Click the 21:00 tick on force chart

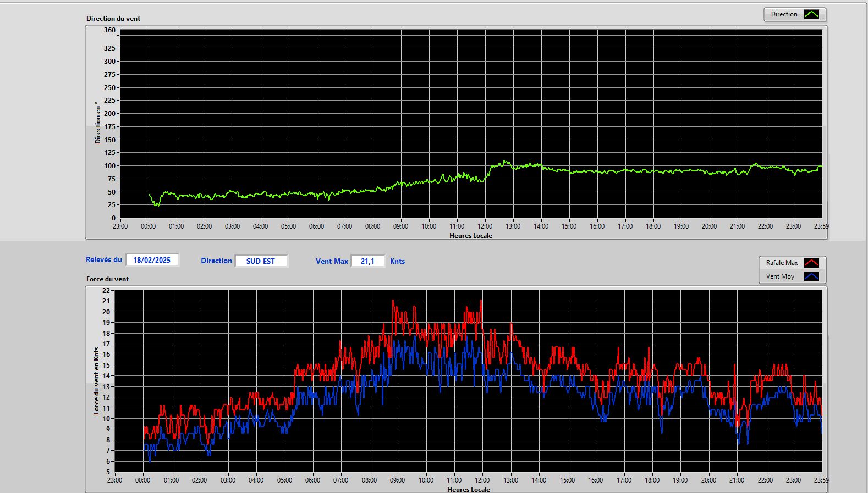pyautogui.click(x=737, y=480)
